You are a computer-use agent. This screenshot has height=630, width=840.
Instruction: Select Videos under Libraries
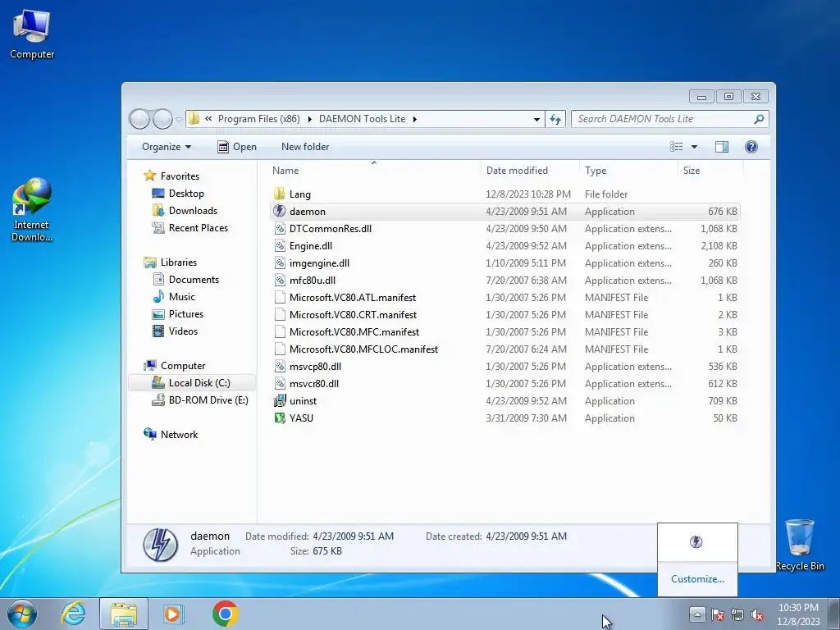[176, 331]
